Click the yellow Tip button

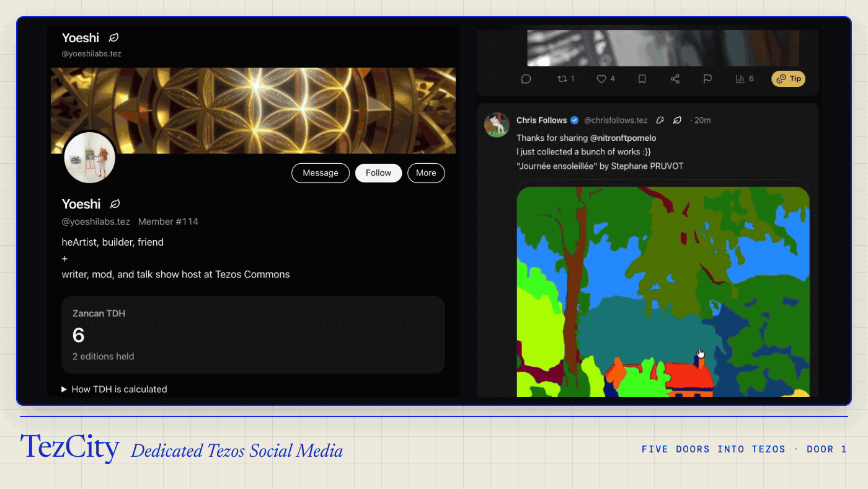point(788,79)
